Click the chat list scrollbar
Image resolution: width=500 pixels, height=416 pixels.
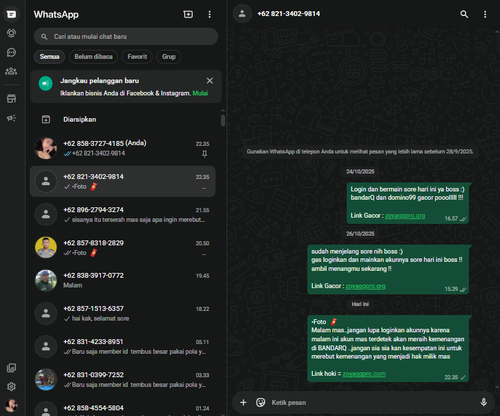point(223,121)
